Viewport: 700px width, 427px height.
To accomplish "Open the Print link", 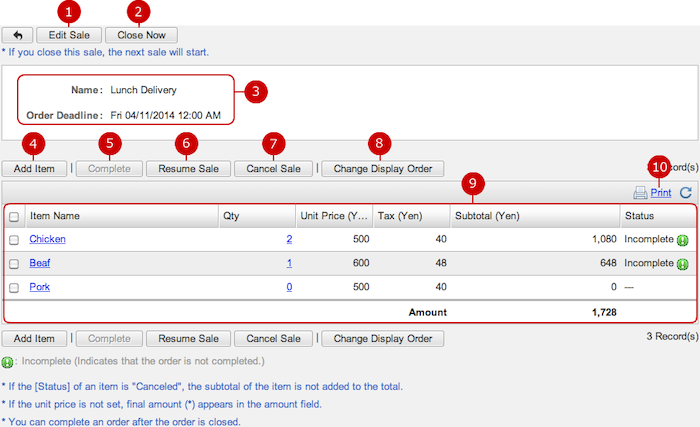I will [x=661, y=193].
